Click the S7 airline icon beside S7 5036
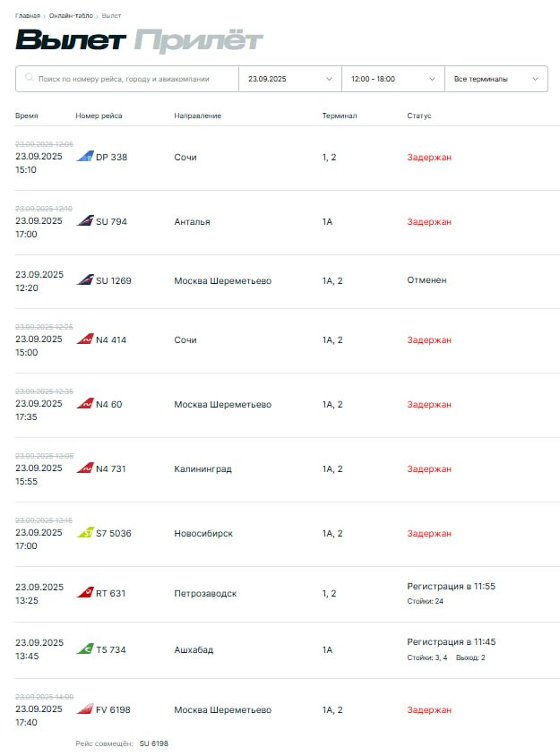This screenshot has width=560, height=756. point(85,532)
